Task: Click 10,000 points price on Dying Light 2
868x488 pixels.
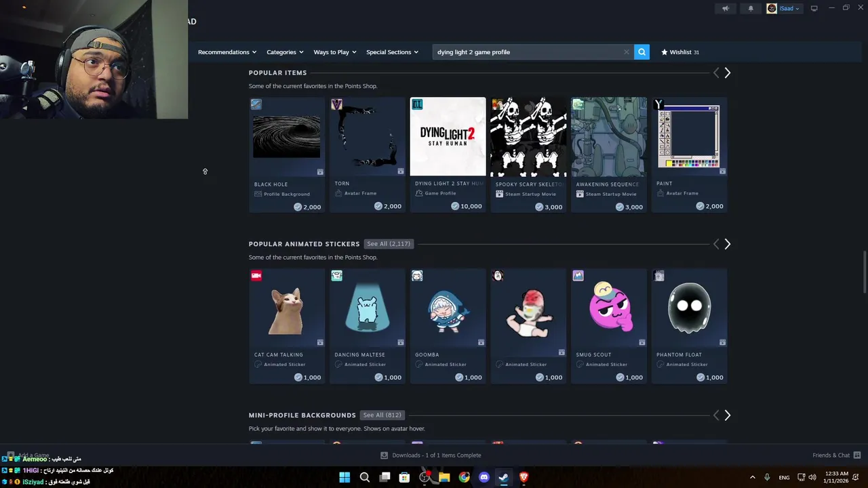Action: pyautogui.click(x=467, y=207)
